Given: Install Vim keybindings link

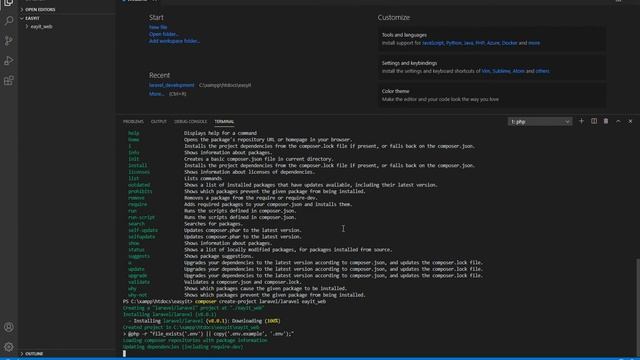Looking at the screenshot, I should click(x=486, y=71).
